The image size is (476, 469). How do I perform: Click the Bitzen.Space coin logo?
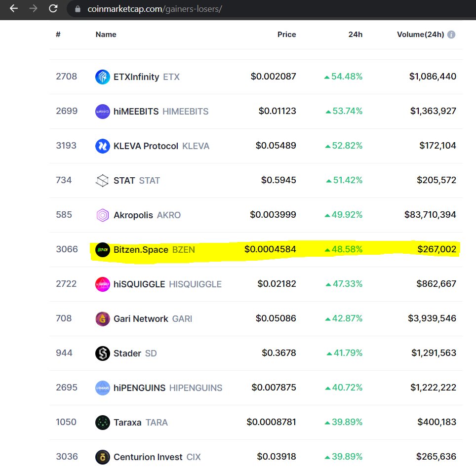tap(103, 250)
